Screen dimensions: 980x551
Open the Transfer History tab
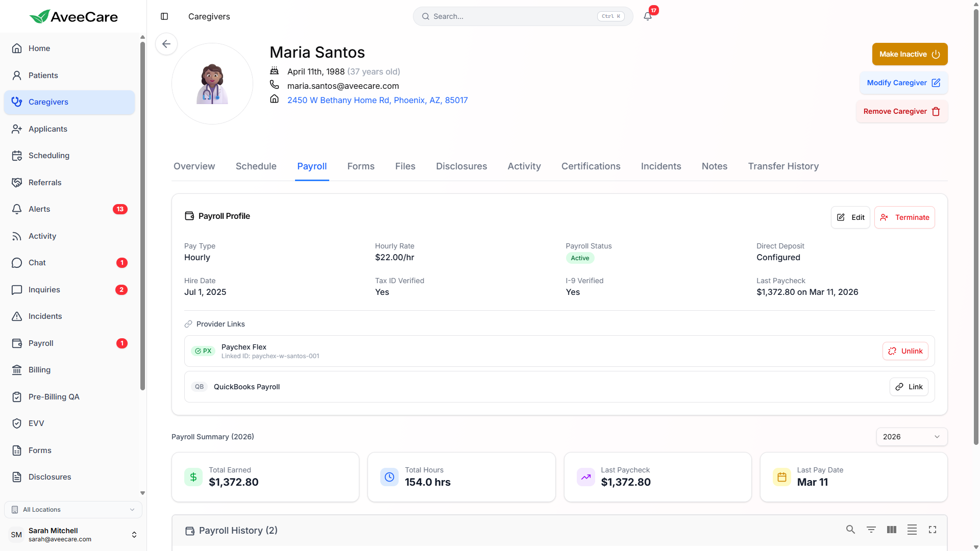pos(783,166)
